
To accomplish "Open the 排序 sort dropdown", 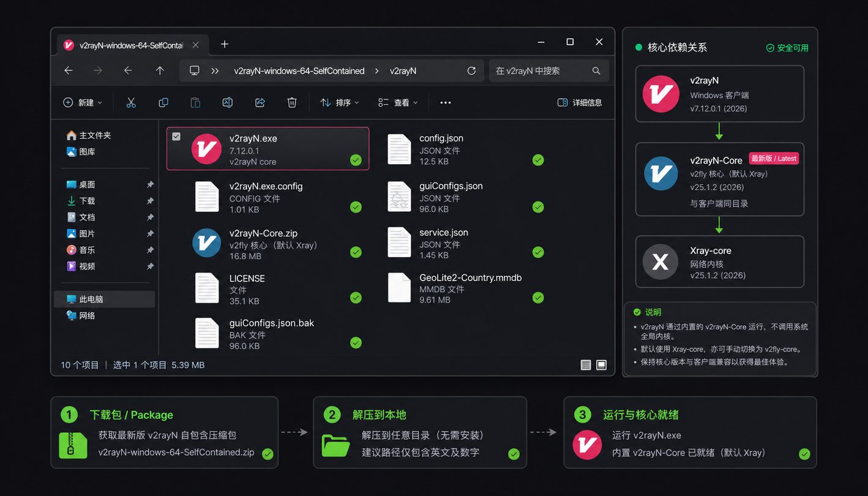I will point(340,102).
